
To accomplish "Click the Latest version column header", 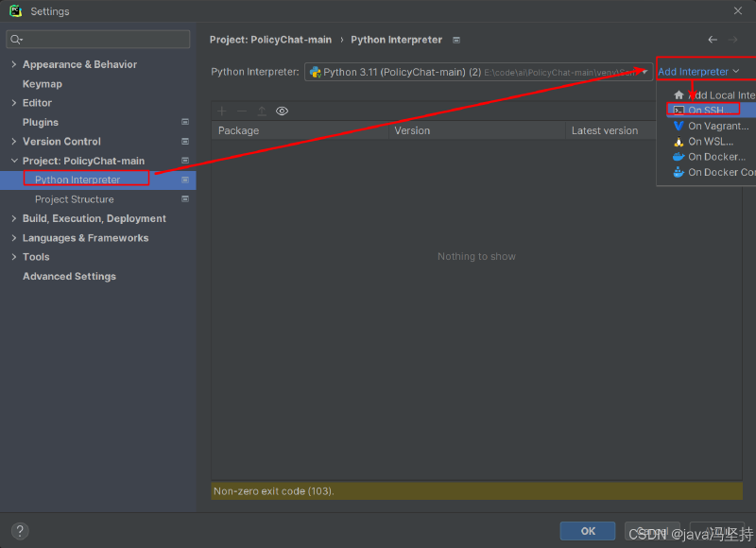I will click(610, 130).
